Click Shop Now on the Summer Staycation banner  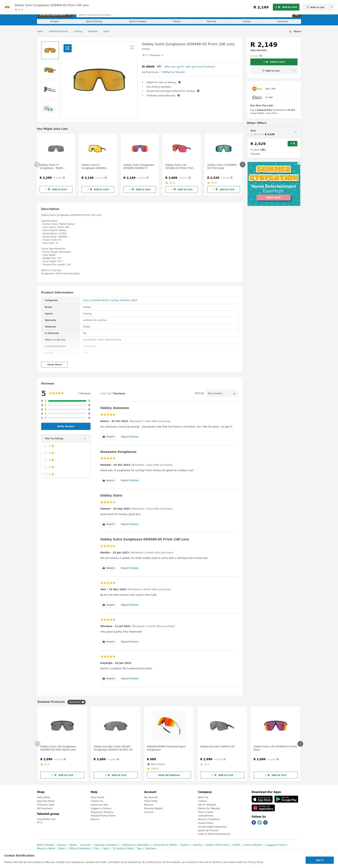[x=273, y=198]
